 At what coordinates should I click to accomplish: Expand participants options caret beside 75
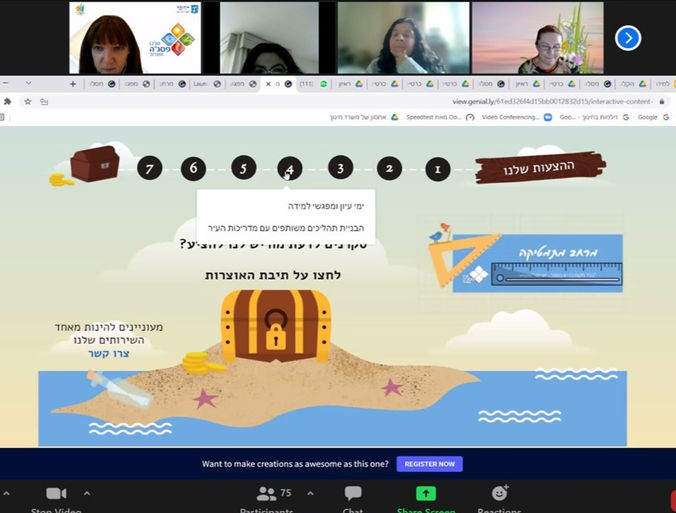click(310, 493)
